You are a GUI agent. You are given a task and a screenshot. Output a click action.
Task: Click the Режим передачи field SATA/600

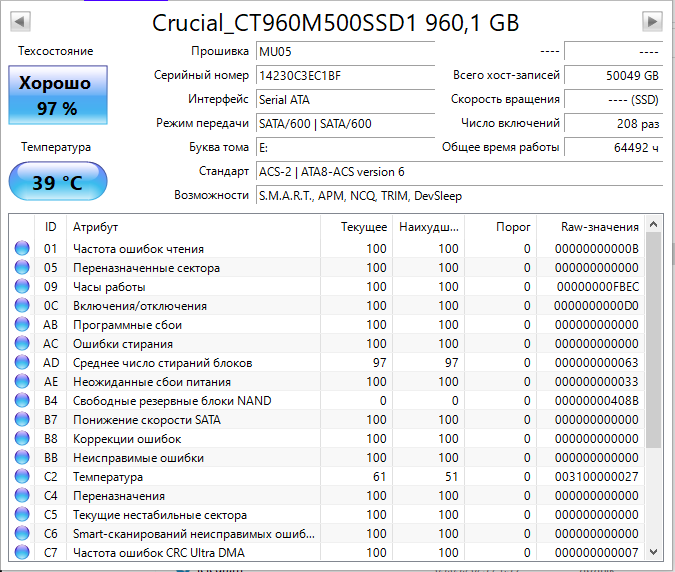coord(345,124)
